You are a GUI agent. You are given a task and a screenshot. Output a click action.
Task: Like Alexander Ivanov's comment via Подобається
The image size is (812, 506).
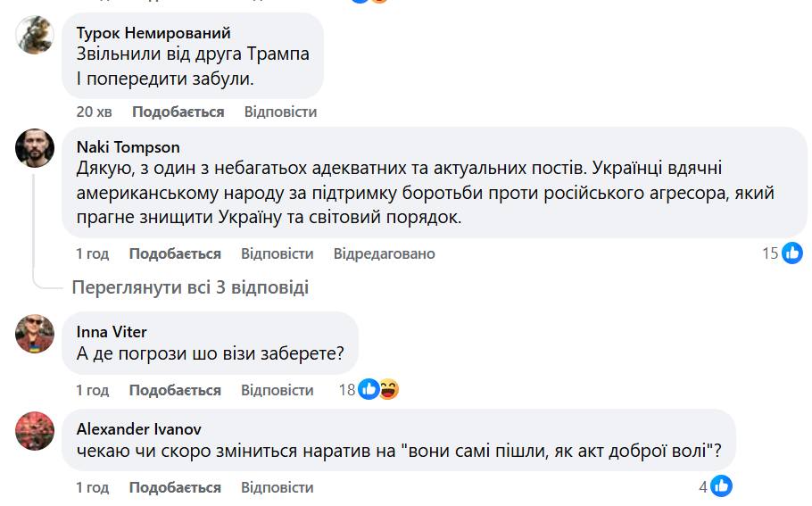tap(175, 487)
